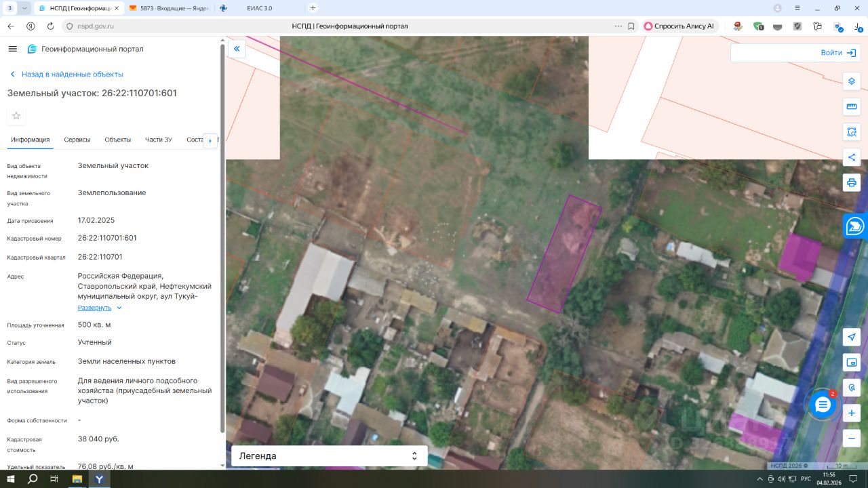Click the Земли населенных пунктов value
The width and height of the screenshot is (868, 488).
[x=127, y=361]
